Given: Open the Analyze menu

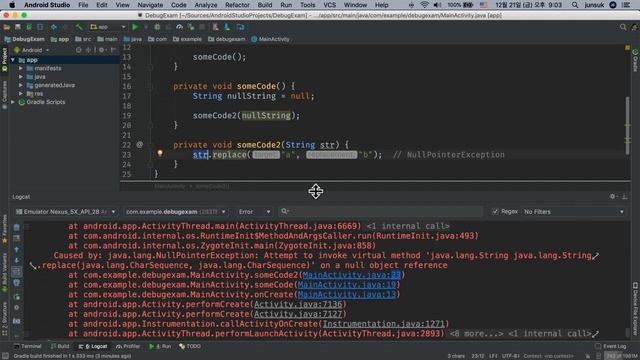Looking at the screenshot, I should 206,5.
